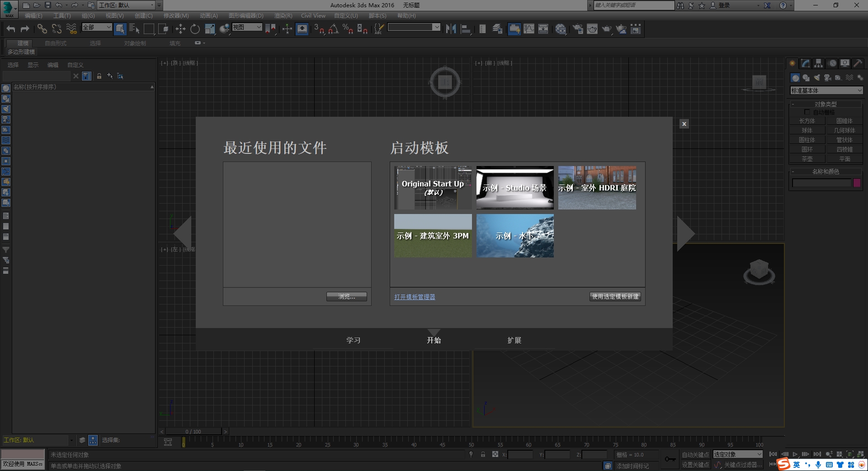The height and width of the screenshot is (471, 868).
Task: Collapse the 名称和颜色 rollout
Action: 826,171
